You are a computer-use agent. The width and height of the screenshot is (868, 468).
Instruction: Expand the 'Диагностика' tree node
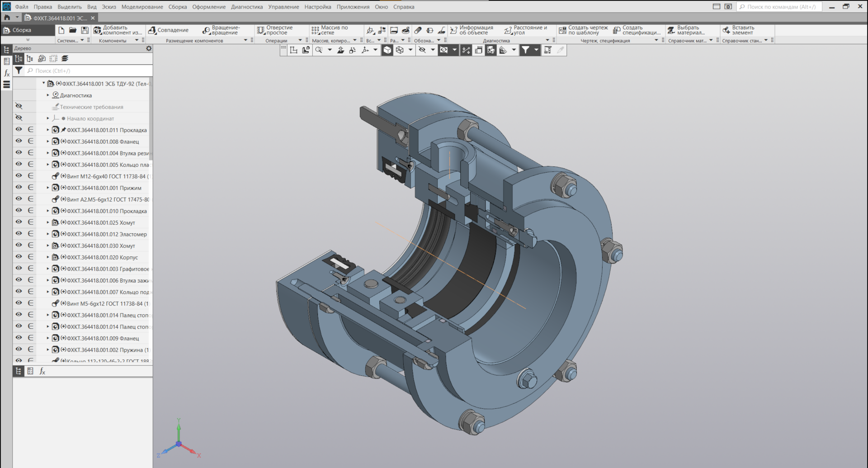(48, 95)
